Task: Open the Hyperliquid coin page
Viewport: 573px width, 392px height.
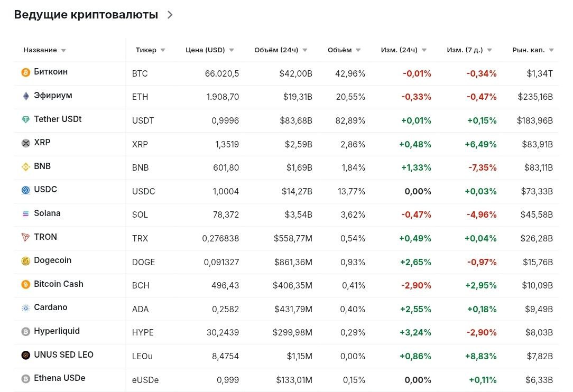Action: pos(57,331)
